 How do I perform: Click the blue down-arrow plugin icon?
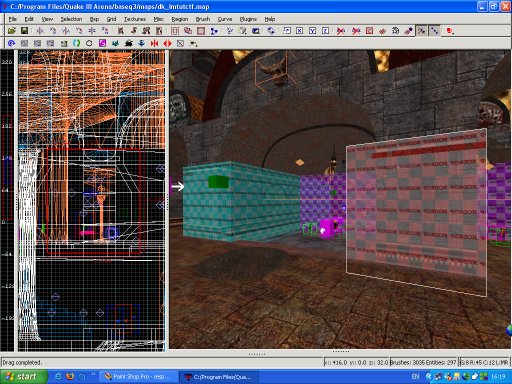click(141, 43)
